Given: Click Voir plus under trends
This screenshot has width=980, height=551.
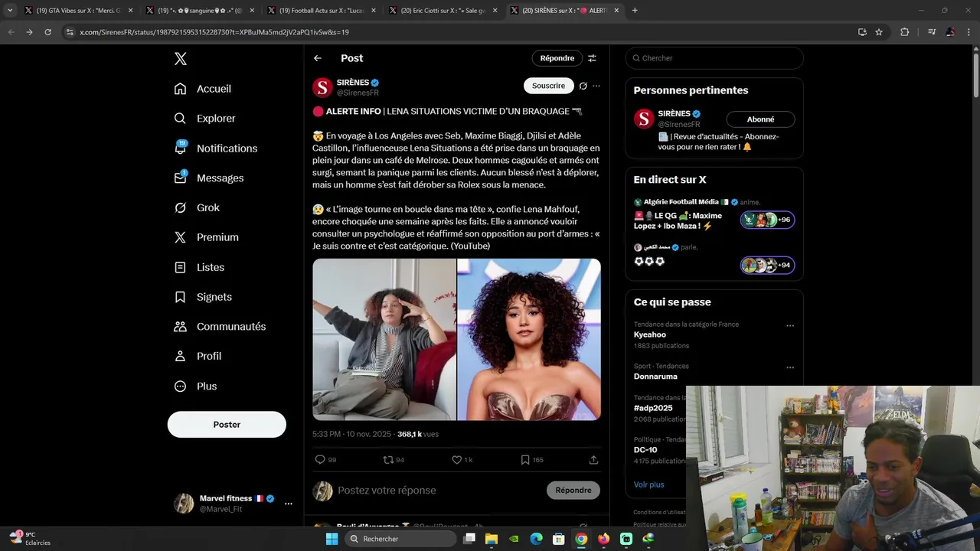Looking at the screenshot, I should coord(649,484).
